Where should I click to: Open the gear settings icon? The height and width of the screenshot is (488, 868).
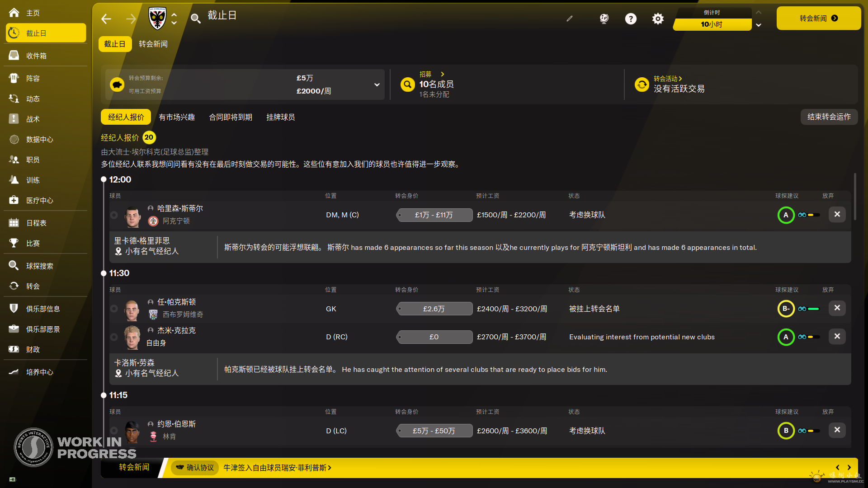[x=658, y=19]
